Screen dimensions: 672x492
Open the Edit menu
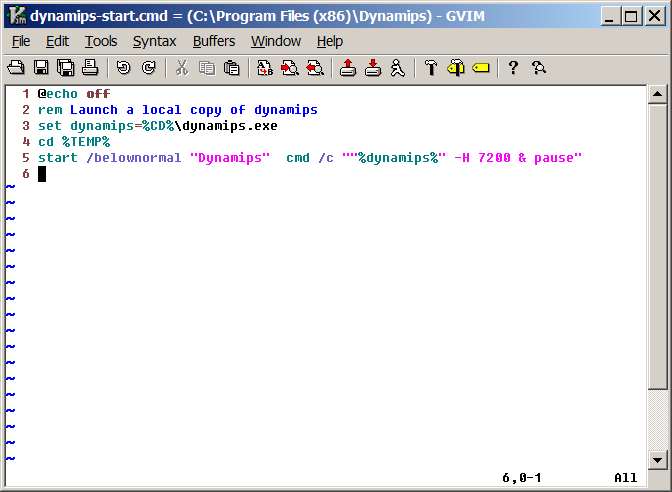tap(57, 41)
